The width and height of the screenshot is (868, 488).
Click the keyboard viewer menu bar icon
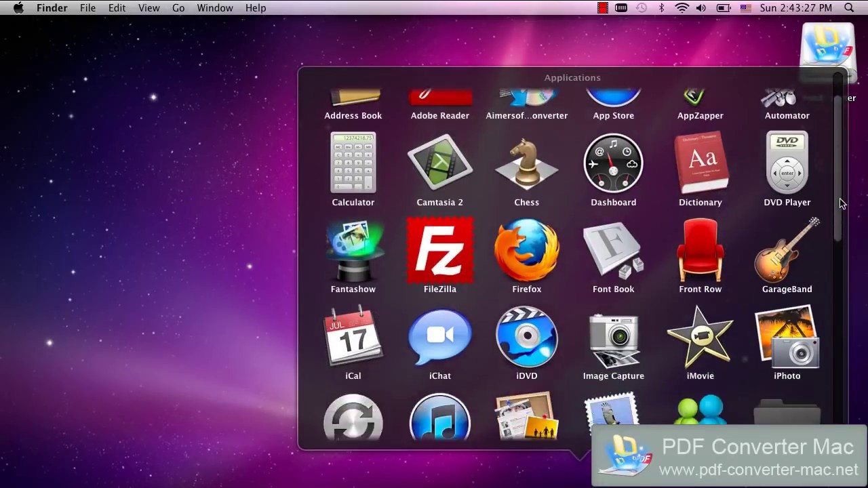(621, 8)
